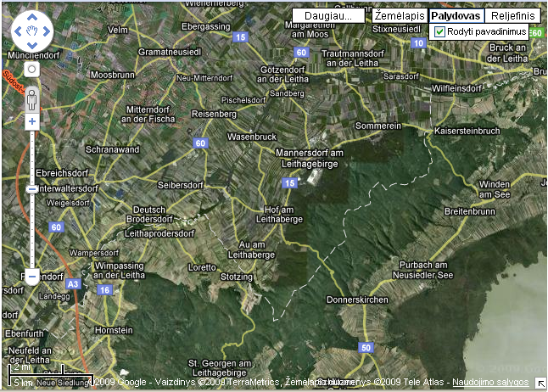Click the Deutsch Brodersdorf label
This screenshot has height=392, width=548.
(149, 215)
